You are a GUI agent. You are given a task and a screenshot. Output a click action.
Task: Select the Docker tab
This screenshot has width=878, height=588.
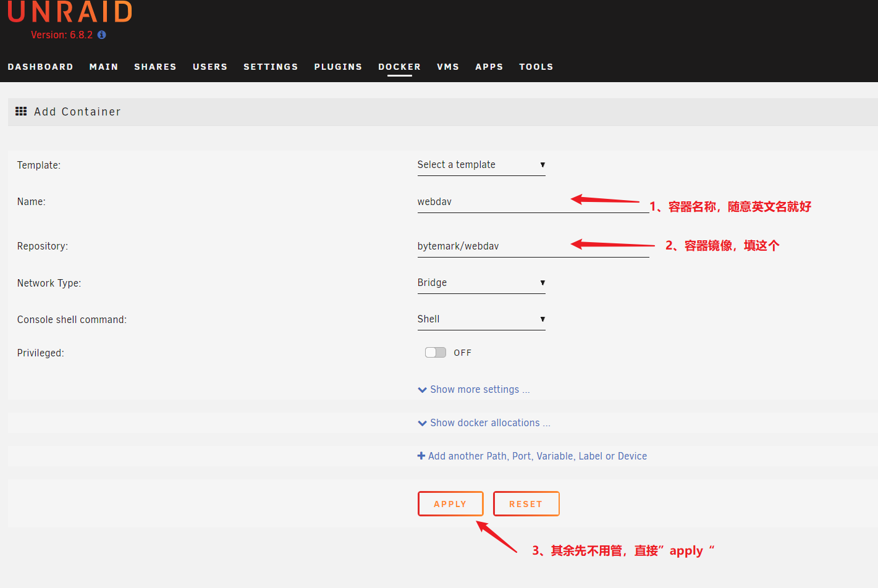point(400,67)
